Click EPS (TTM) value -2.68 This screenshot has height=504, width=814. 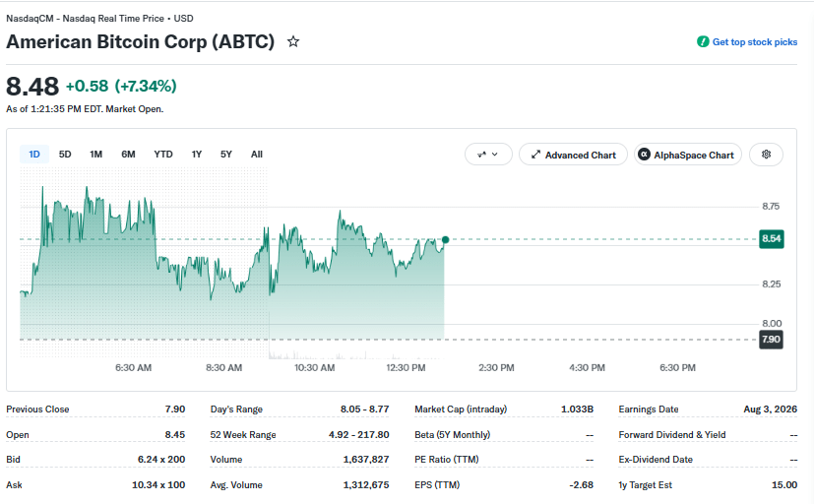point(581,484)
